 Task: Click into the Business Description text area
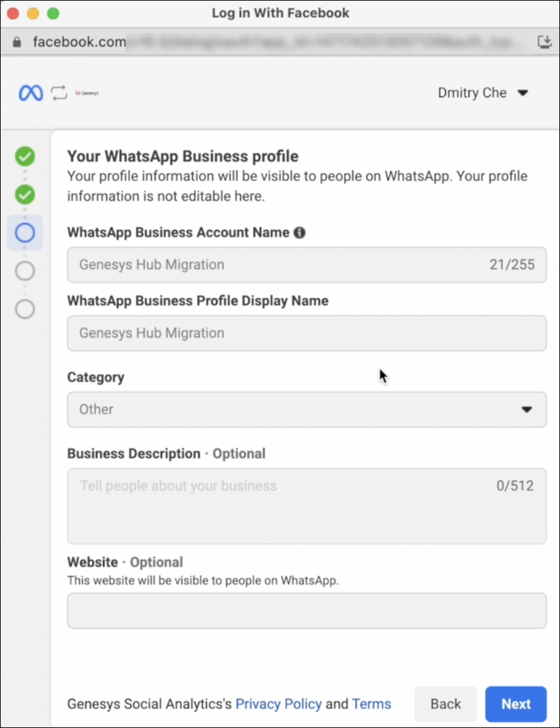pos(306,506)
